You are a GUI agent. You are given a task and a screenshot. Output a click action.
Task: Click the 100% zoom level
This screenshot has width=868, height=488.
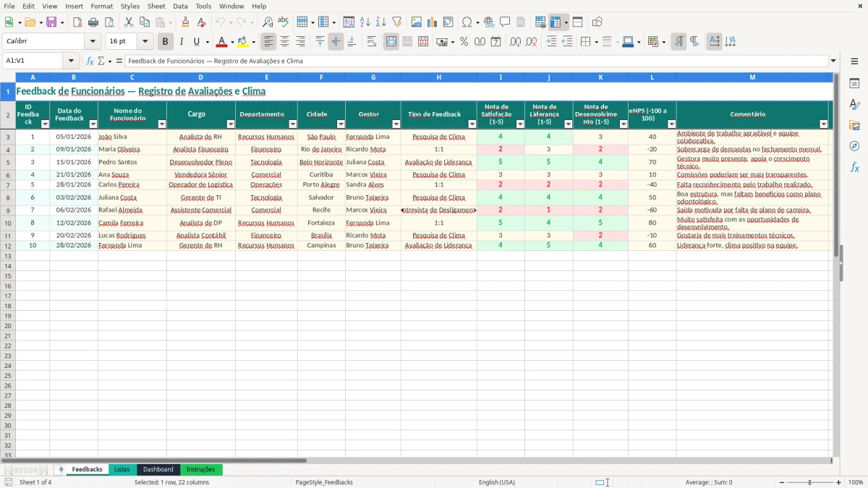pyautogui.click(x=856, y=482)
